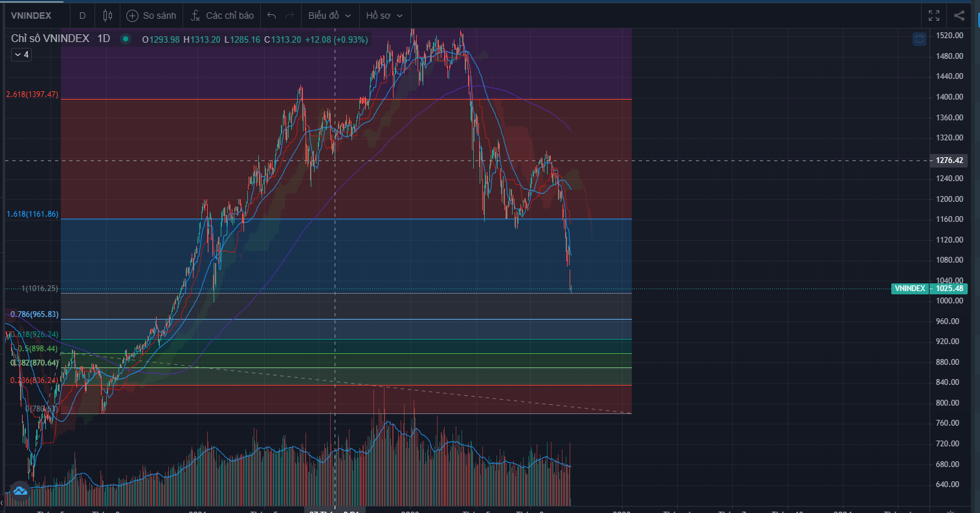Click the VNINDEX symbol search field

31,16
